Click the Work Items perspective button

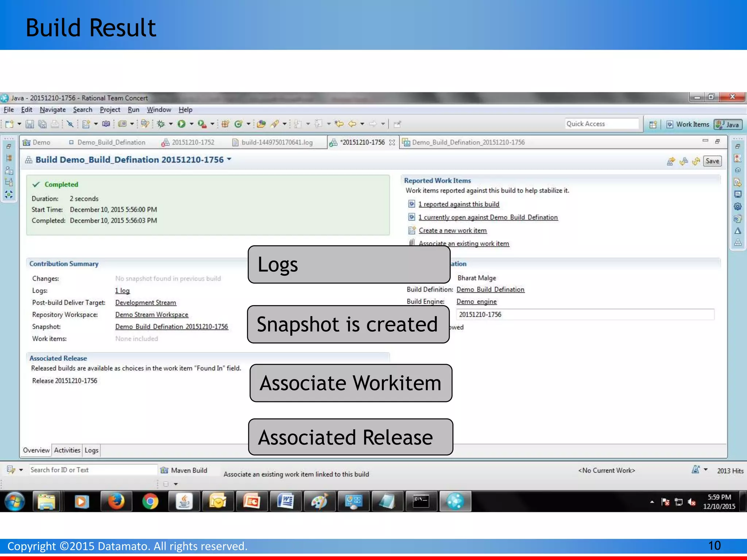tap(688, 125)
